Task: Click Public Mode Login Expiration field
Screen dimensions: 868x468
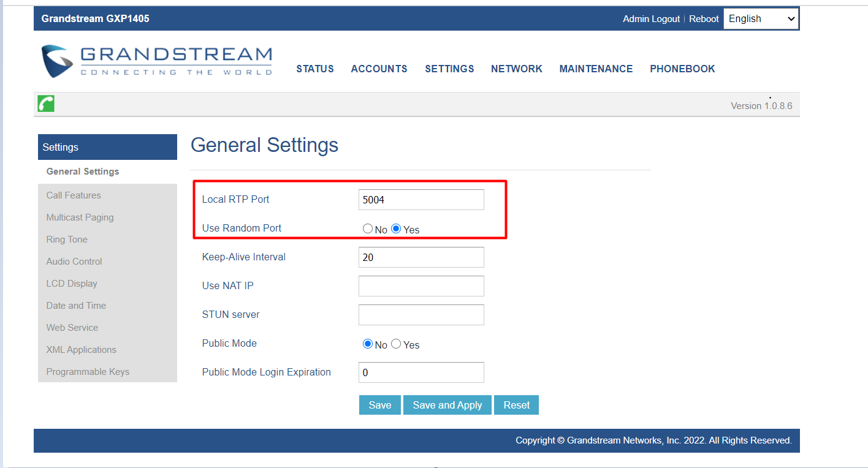Action: 421,372
